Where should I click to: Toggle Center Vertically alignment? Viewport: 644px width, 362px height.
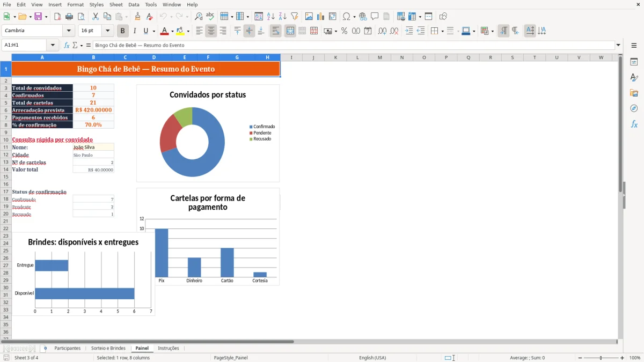click(x=249, y=31)
